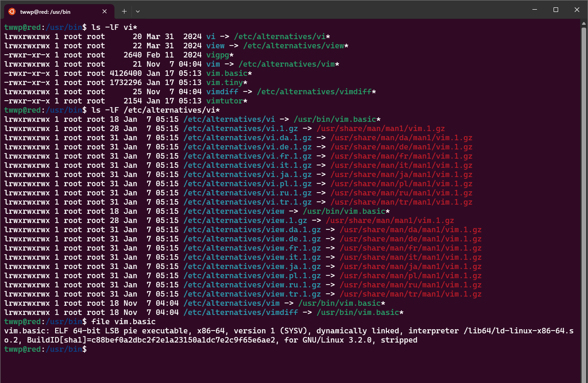Click the file size 4126400
Screen dimensions: 588x383
point(126,74)
